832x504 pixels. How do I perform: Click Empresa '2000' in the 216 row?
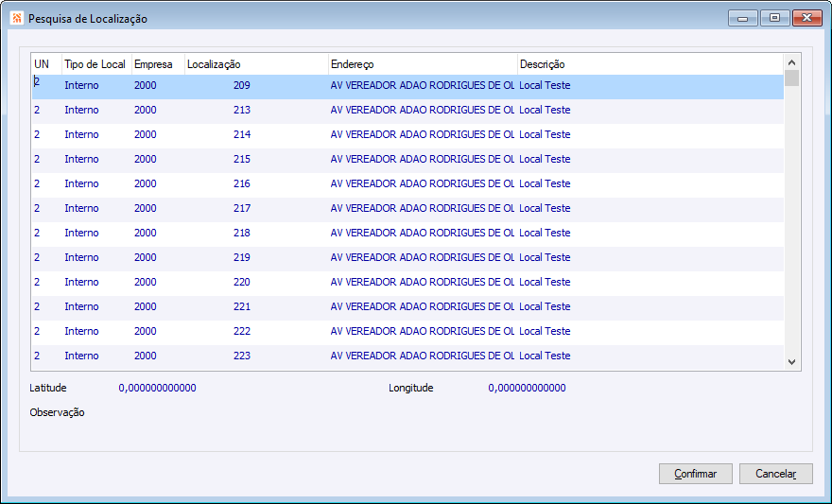(x=146, y=183)
